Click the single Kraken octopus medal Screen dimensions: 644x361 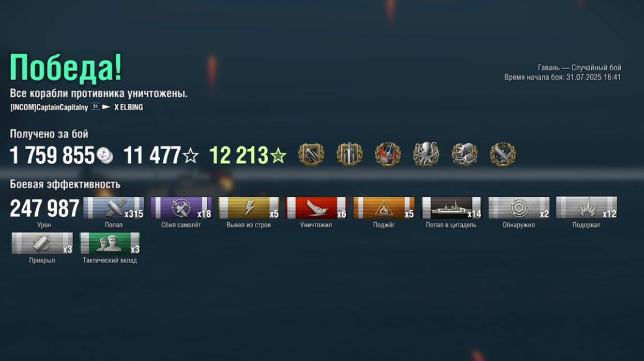tap(426, 154)
